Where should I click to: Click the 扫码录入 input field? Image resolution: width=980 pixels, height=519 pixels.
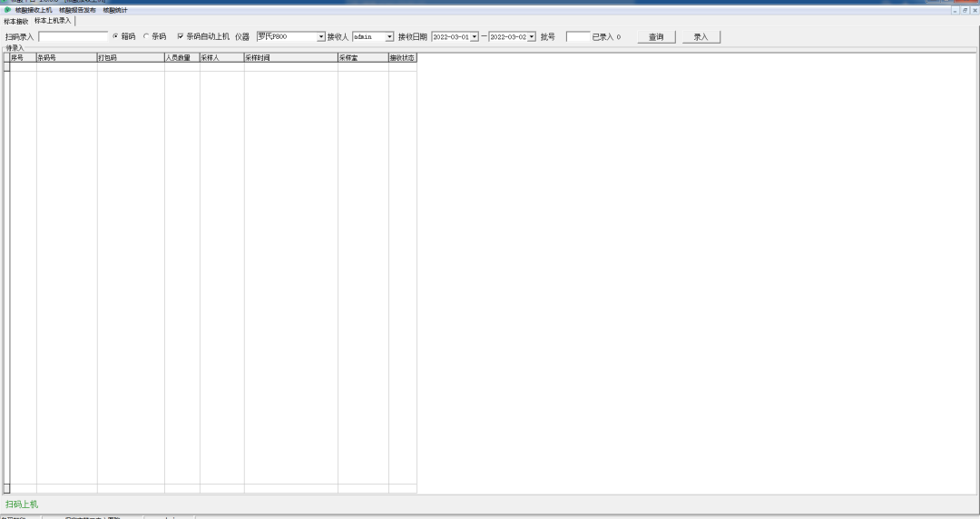tap(73, 37)
